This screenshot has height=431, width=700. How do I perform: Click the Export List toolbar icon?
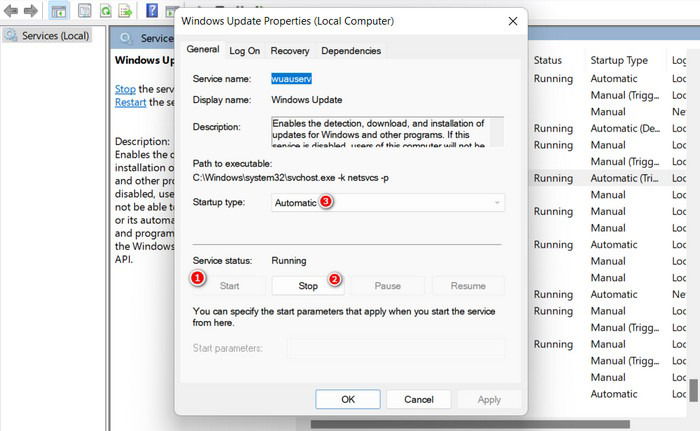click(125, 10)
